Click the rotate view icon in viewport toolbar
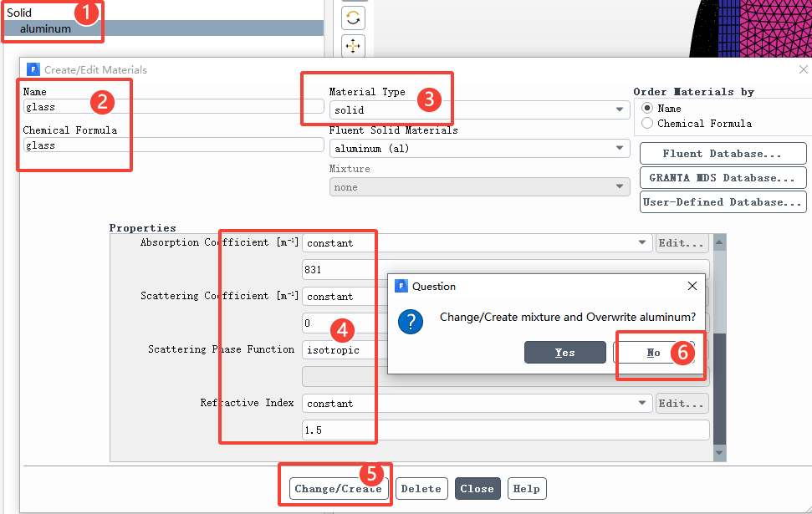Viewport: 812px width, 514px height. click(353, 18)
